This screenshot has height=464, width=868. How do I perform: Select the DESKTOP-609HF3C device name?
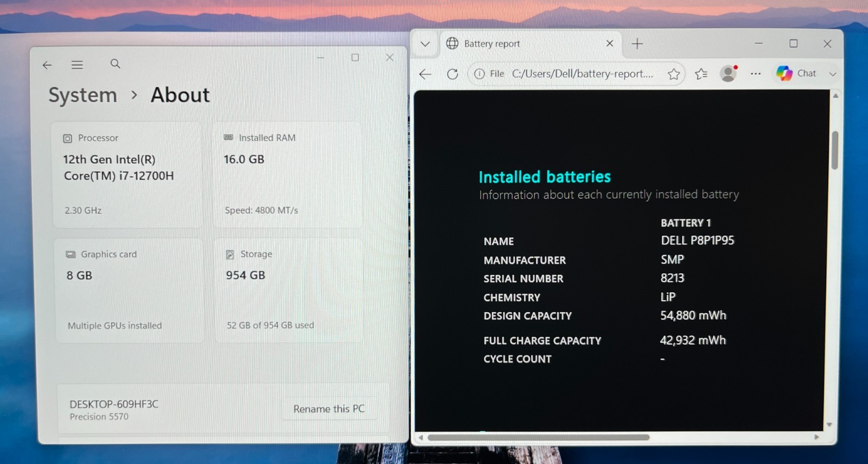pos(114,404)
